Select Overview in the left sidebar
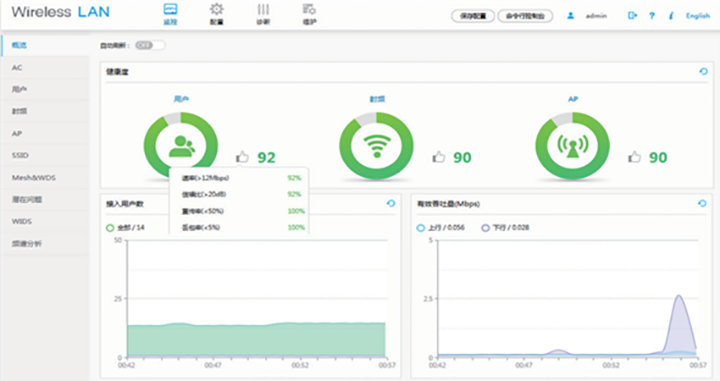The height and width of the screenshot is (381, 720). coord(45,45)
